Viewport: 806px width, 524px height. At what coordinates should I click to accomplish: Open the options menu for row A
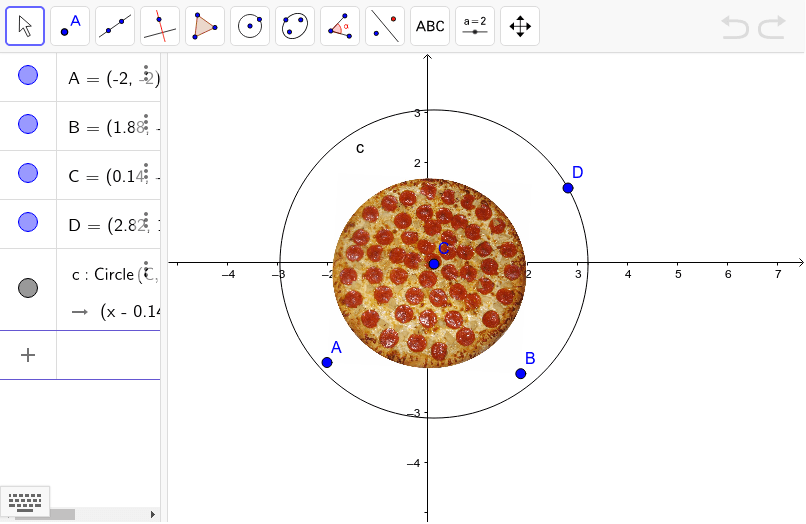pos(146,73)
